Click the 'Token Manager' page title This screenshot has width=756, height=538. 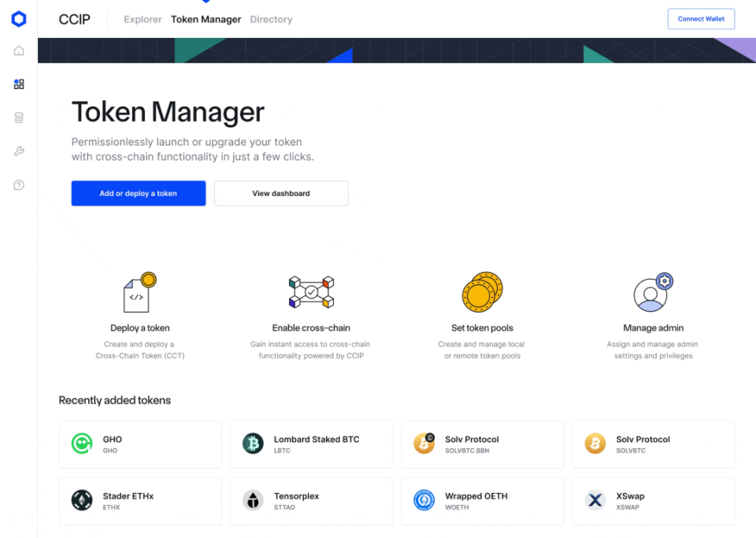point(168,112)
